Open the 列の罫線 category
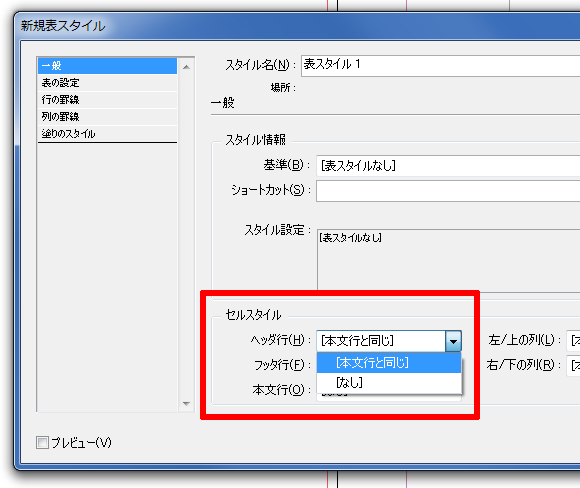Viewport: 580px width, 488px height. [x=107, y=117]
